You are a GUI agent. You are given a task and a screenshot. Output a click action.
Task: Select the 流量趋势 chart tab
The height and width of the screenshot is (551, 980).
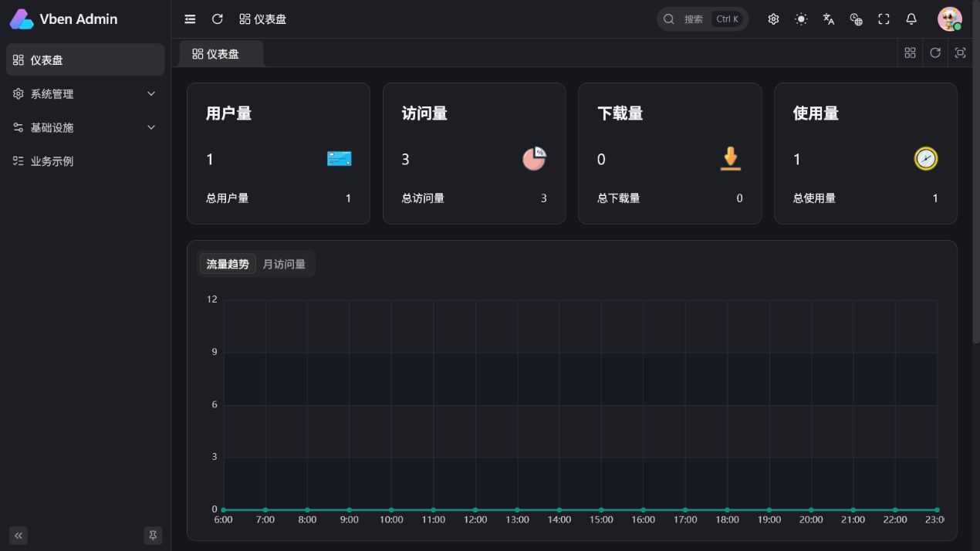click(x=228, y=264)
